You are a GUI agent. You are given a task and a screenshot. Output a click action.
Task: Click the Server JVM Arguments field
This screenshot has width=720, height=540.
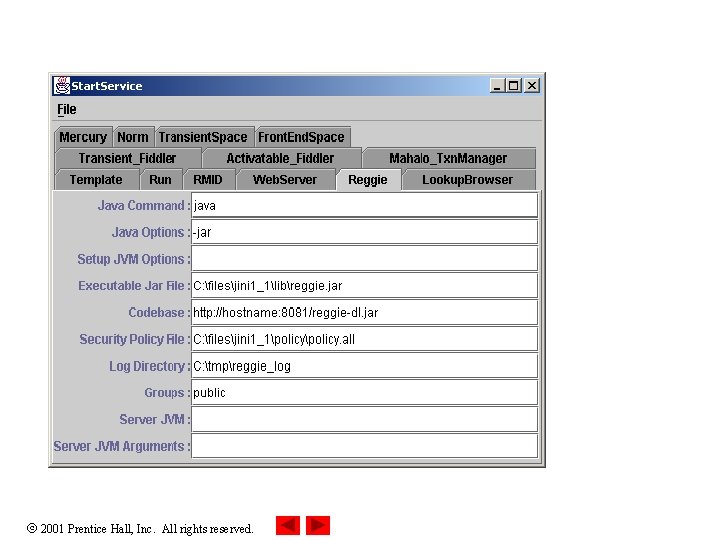point(365,446)
